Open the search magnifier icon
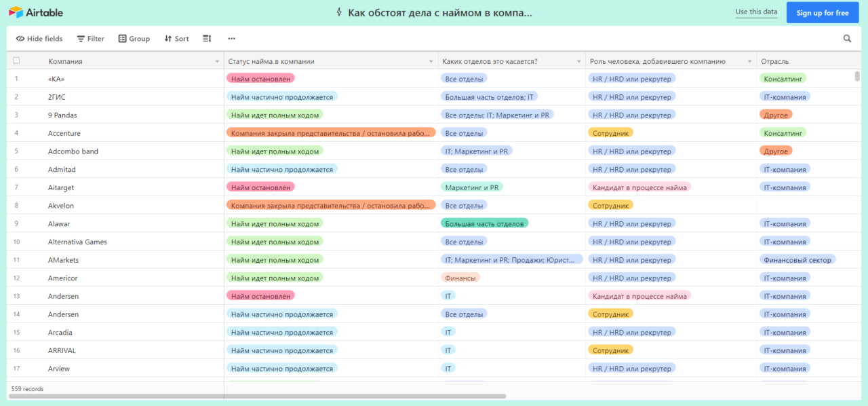Viewport: 868px width, 406px height. point(847,39)
